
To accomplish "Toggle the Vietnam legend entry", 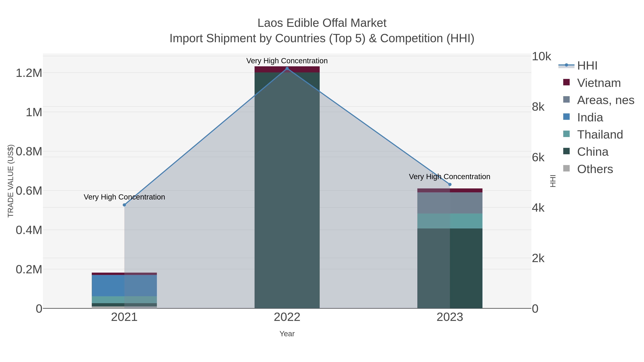I will 592,83.
